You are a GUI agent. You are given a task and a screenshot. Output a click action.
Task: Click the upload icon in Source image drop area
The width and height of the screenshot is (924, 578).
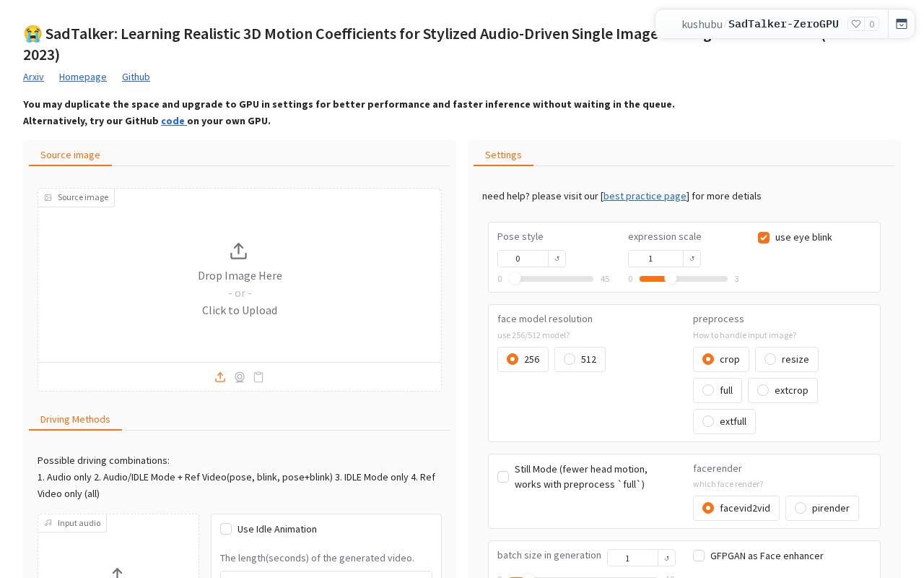(238, 251)
